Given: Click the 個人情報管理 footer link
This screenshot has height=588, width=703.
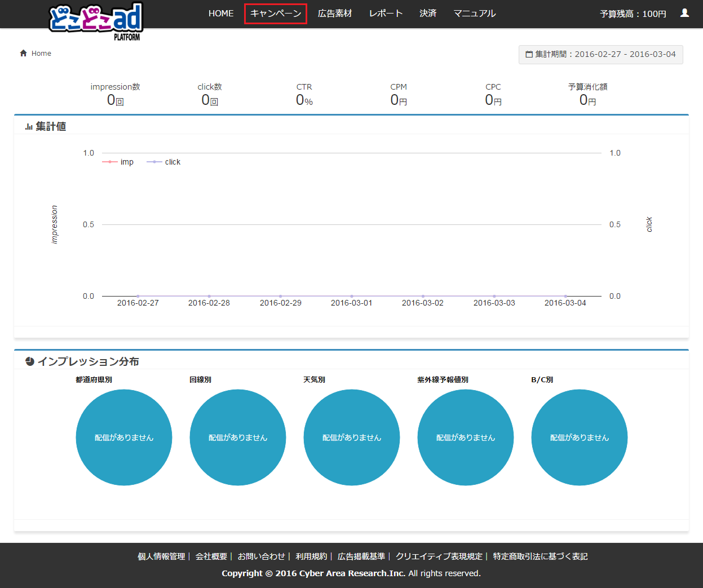Looking at the screenshot, I should click(x=161, y=556).
